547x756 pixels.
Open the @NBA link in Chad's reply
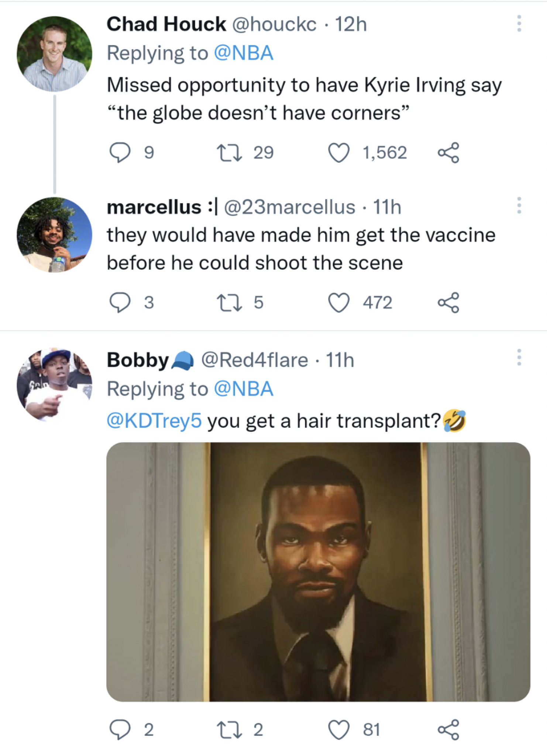(244, 53)
